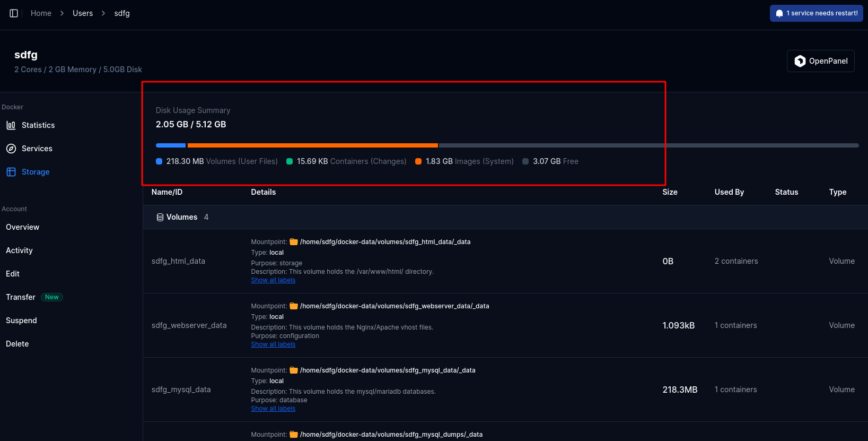Click '1 service needs restart!' button
Screen dimensions: 868x441
tap(816, 13)
